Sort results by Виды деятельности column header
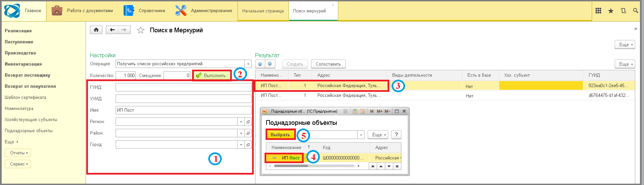This screenshot has width=644, height=185. [x=424, y=75]
